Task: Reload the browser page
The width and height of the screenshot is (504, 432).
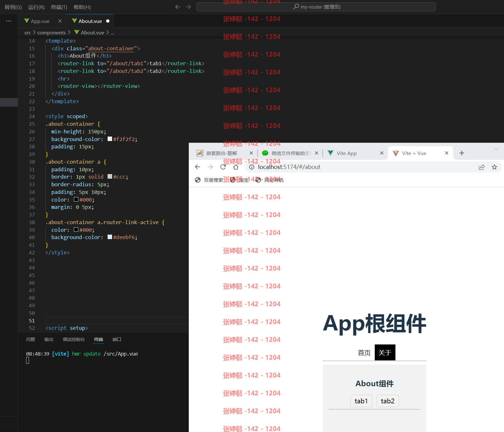Action: [x=223, y=167]
